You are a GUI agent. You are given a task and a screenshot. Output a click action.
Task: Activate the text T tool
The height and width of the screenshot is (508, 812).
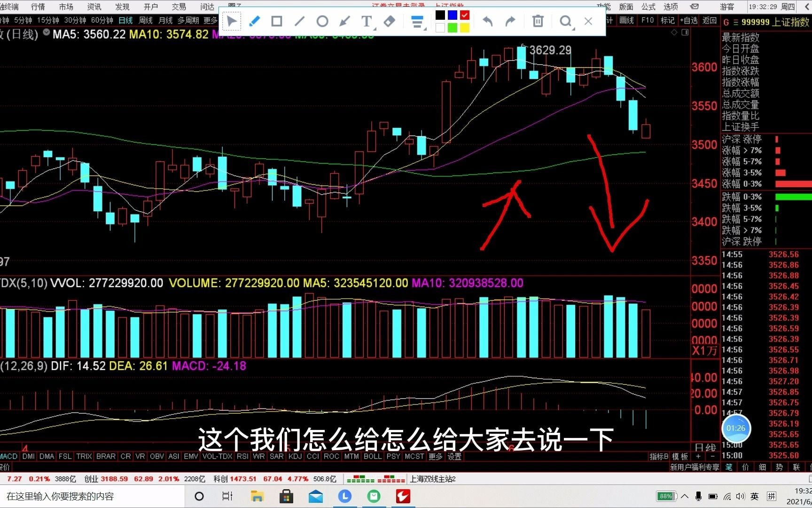tap(367, 21)
